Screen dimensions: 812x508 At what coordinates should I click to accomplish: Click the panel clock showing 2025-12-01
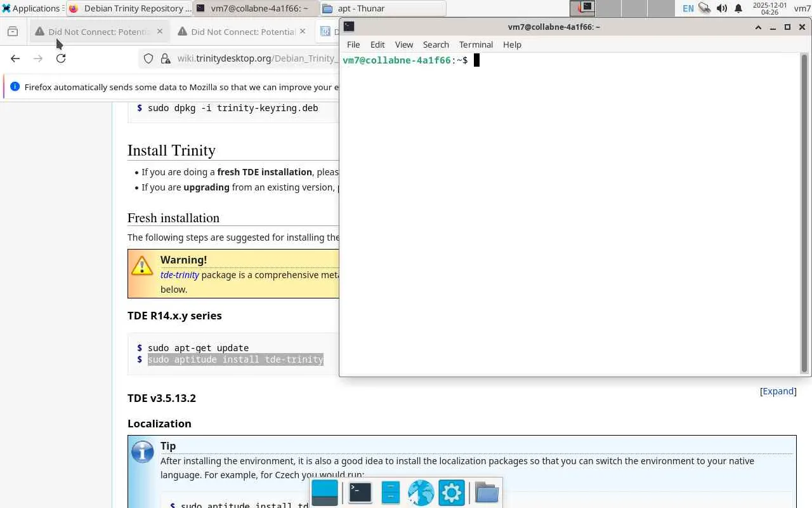(769, 8)
